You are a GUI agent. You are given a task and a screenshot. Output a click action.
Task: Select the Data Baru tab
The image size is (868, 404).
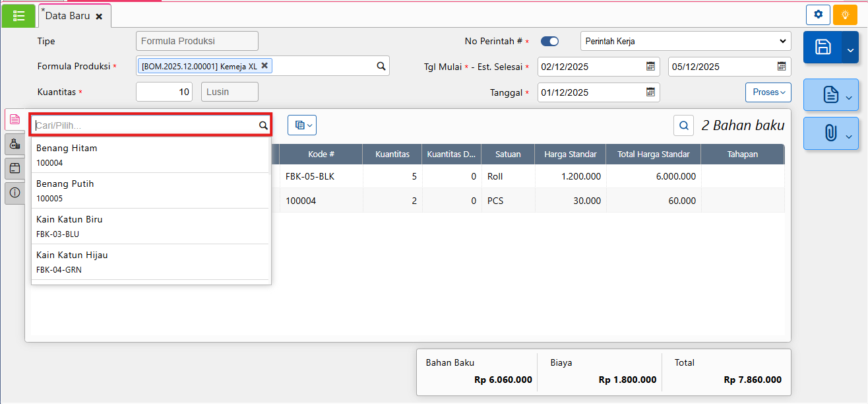(x=67, y=16)
